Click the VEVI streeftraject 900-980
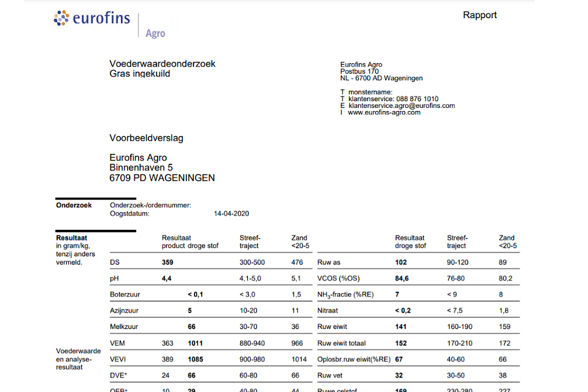 click(x=252, y=360)
